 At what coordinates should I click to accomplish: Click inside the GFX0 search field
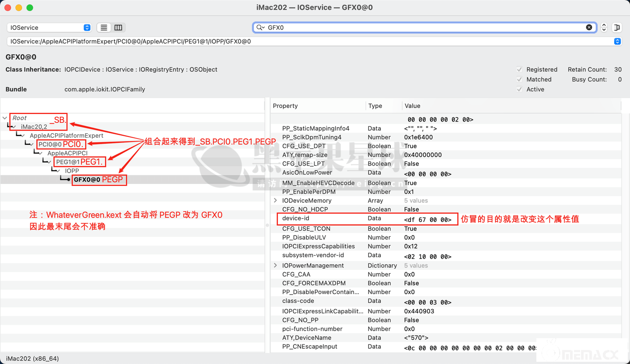coord(420,28)
